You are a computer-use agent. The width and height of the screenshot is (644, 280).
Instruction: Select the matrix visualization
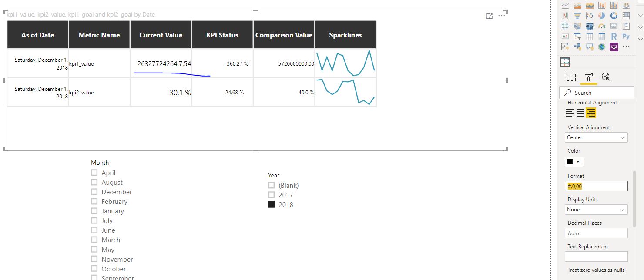click(x=602, y=37)
